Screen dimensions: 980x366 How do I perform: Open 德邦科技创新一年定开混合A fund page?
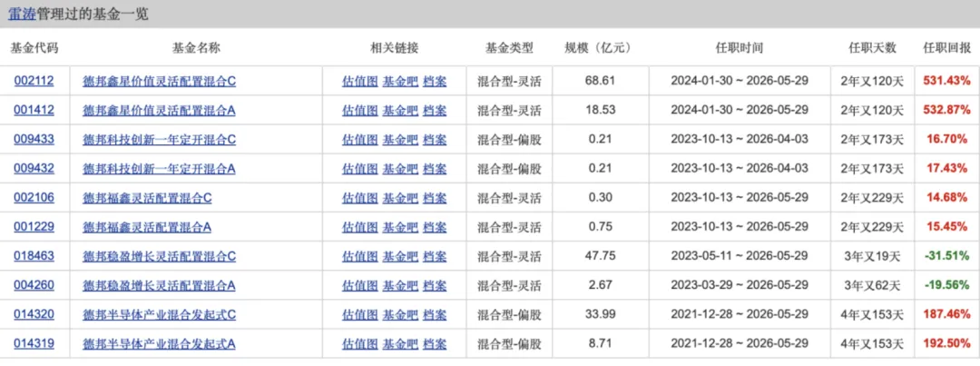(159, 168)
